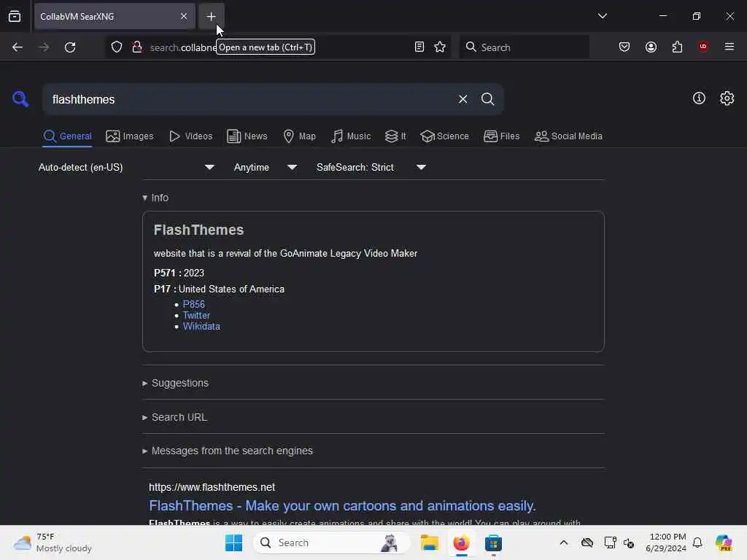Viewport: 747px width, 560px height.
Task: Open the list all tabs chevron
Action: (x=602, y=16)
